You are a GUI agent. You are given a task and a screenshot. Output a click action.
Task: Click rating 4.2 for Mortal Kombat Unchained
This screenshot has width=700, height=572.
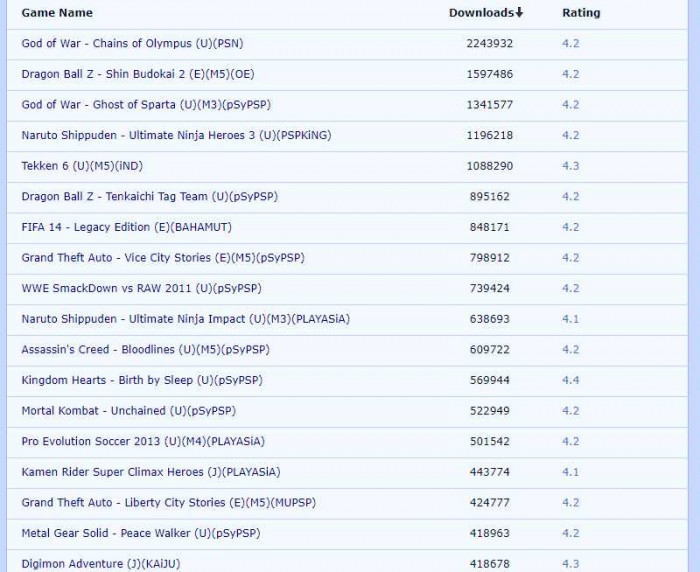coord(571,411)
